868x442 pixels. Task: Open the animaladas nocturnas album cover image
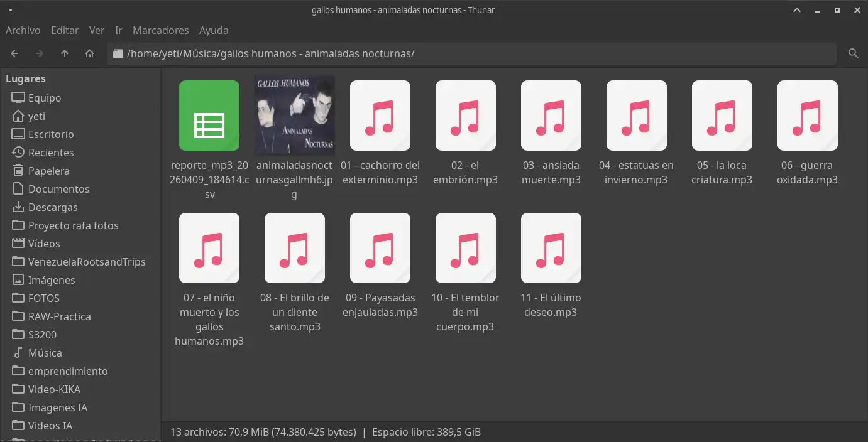(295, 115)
